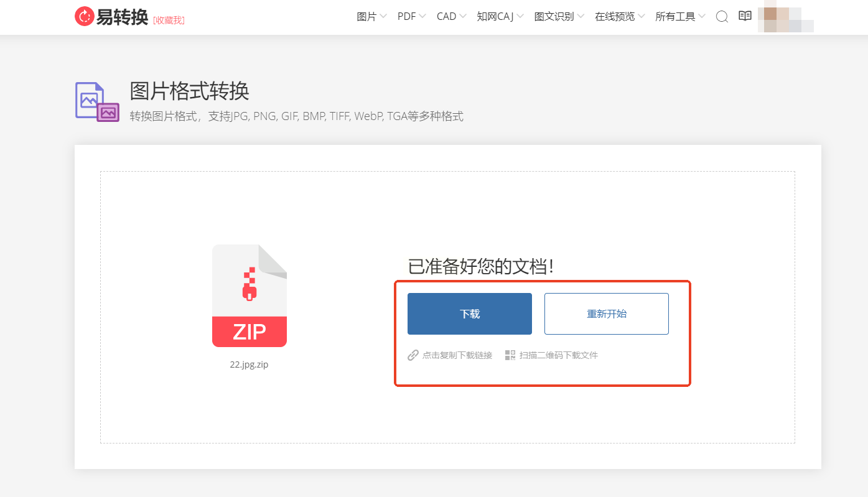Open the user avatar in top right

pos(785,17)
